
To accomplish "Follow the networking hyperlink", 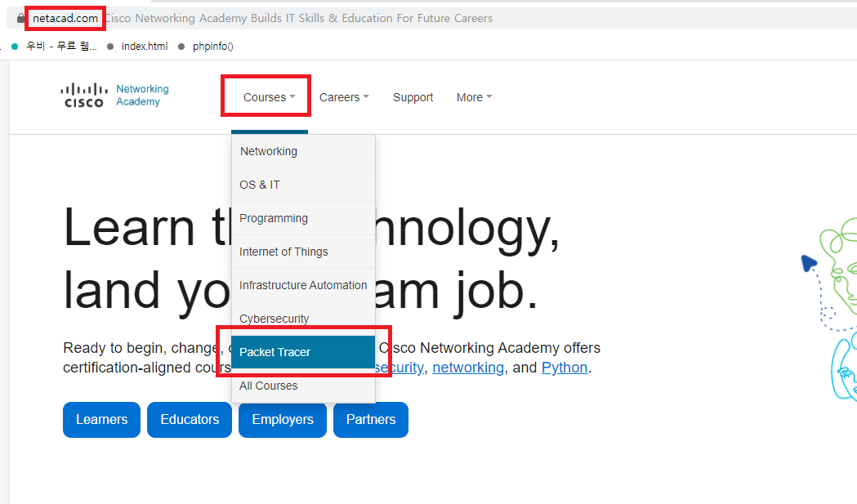I will tap(468, 368).
